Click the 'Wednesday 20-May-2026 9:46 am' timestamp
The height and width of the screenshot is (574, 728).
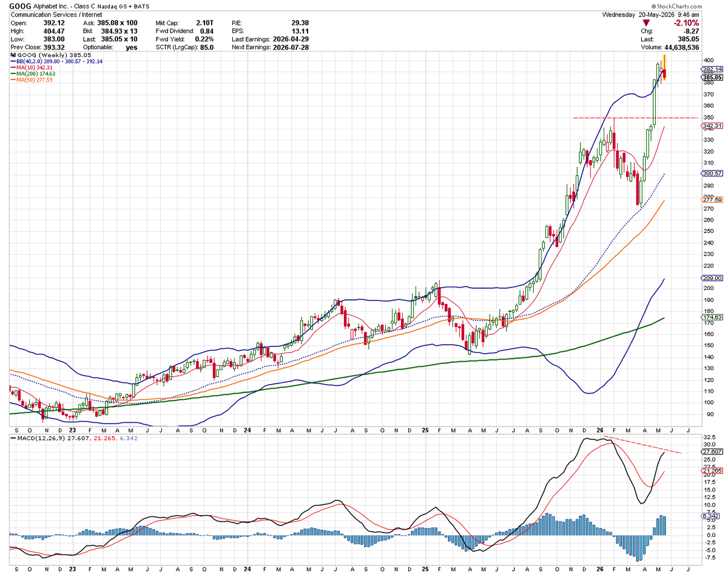click(x=652, y=14)
